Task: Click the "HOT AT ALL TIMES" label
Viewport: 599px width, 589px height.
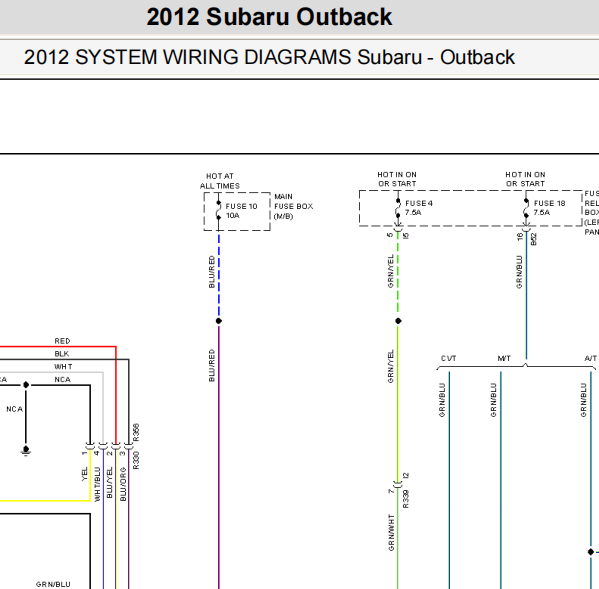Action: (220, 181)
